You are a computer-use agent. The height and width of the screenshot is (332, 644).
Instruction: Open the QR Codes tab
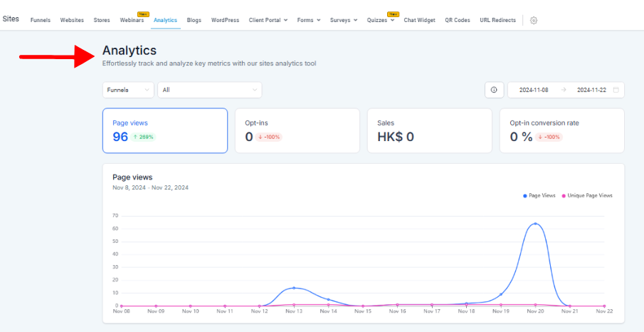click(x=458, y=20)
